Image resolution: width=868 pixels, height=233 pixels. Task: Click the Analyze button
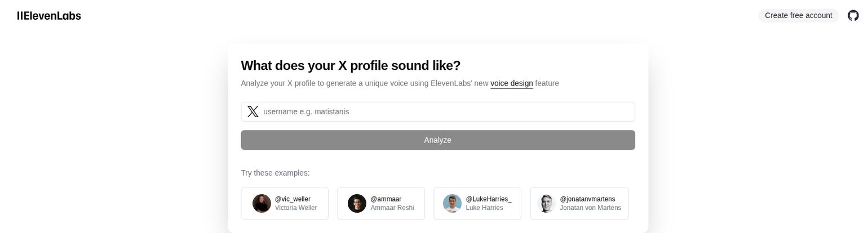(438, 140)
